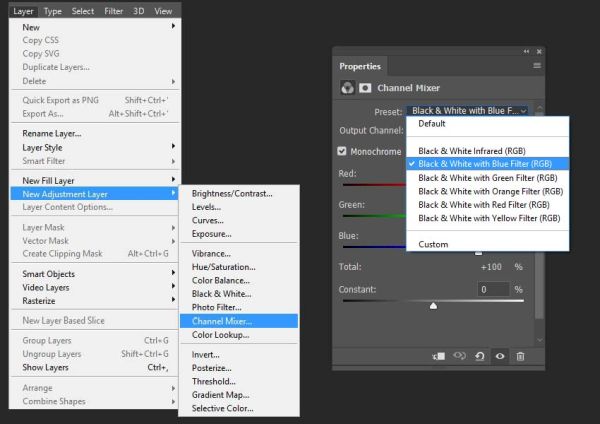The image size is (600, 424).
Task: Select the layer mask icon in Properties
Action: (365, 88)
